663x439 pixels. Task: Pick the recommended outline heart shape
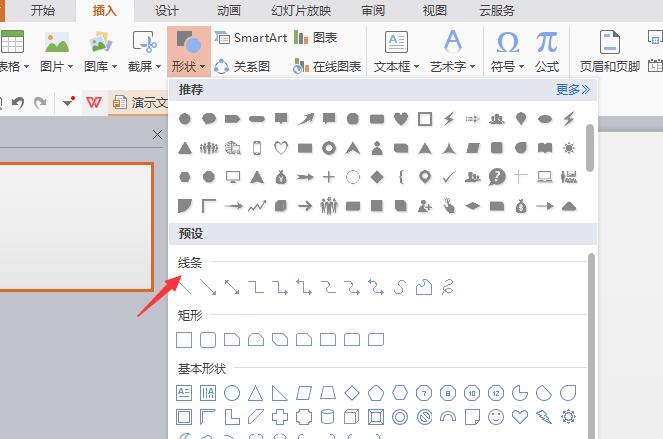tap(281, 148)
